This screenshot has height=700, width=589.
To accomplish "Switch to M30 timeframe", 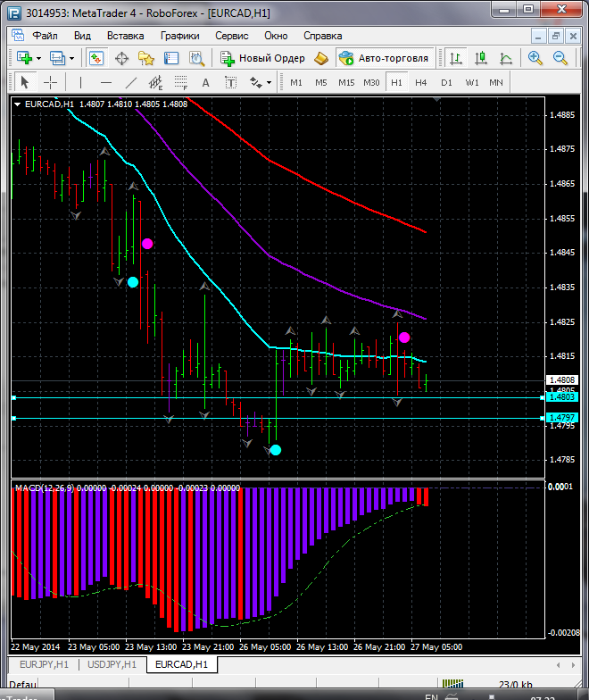I will (x=371, y=82).
